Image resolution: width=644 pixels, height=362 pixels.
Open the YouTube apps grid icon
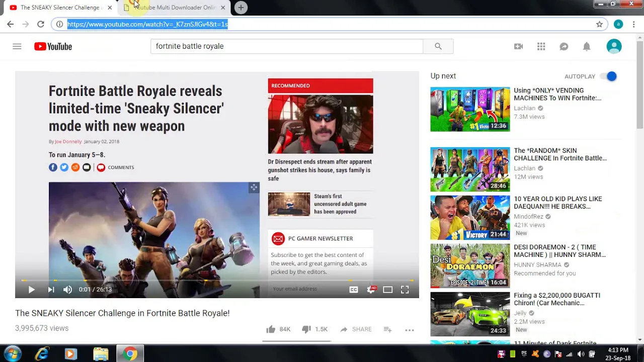(x=541, y=46)
